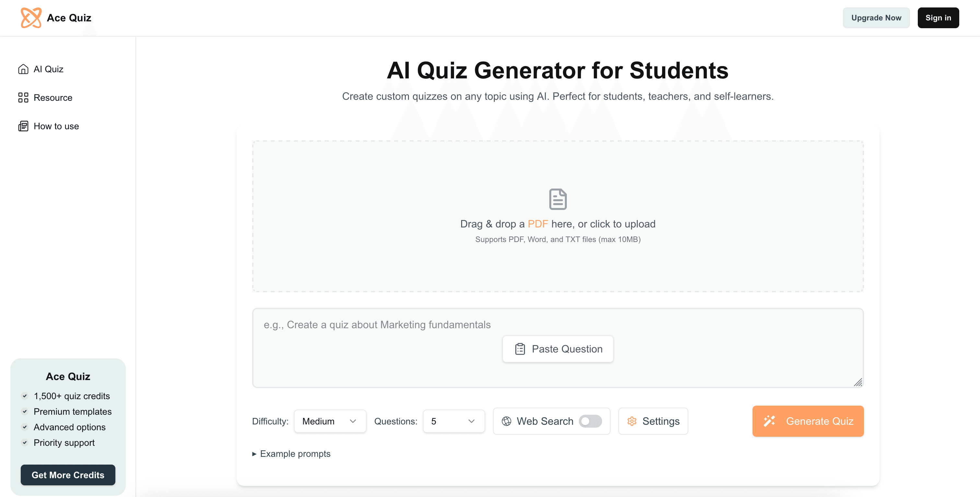Image resolution: width=980 pixels, height=497 pixels.
Task: Click the Resource grid icon
Action: (23, 97)
